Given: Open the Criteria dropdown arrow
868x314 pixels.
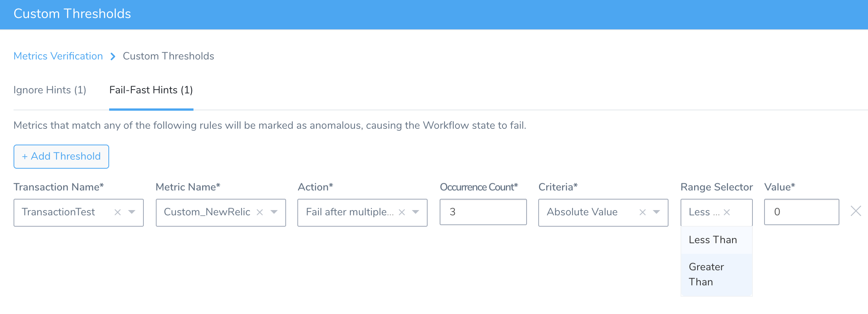Looking at the screenshot, I should pos(656,212).
